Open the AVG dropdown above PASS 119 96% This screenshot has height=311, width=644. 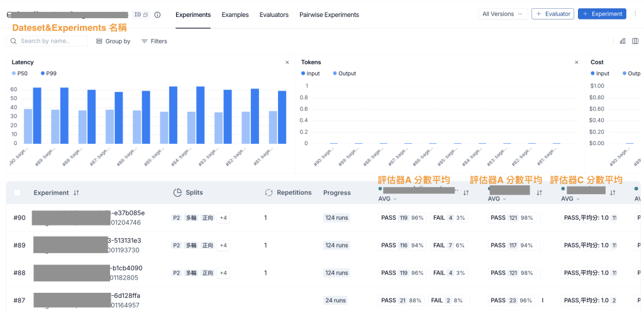[387, 199]
